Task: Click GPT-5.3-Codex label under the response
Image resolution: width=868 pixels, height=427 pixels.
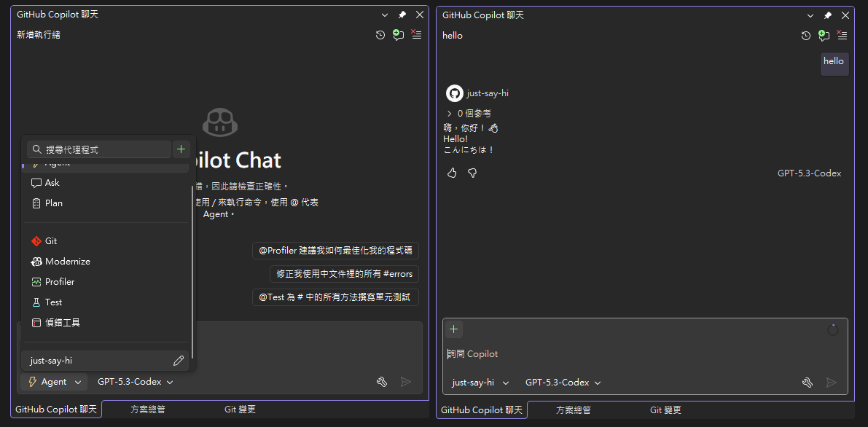Action: pos(809,173)
